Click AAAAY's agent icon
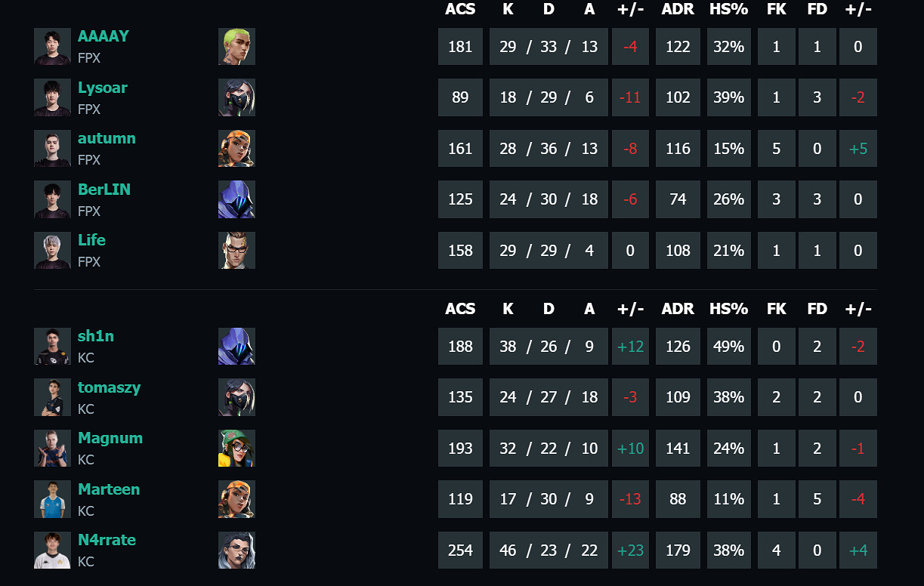The image size is (924, 586). (236, 47)
